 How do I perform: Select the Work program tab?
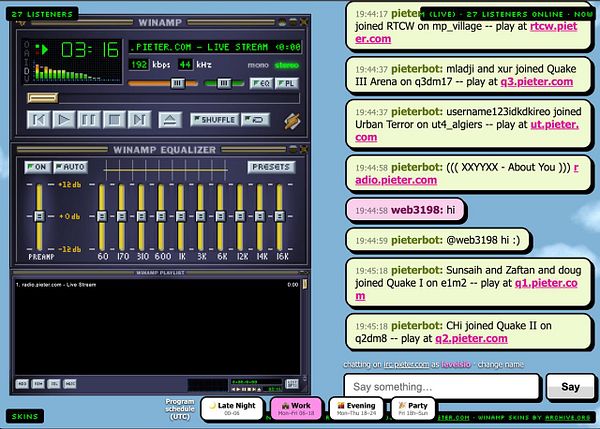(x=296, y=409)
